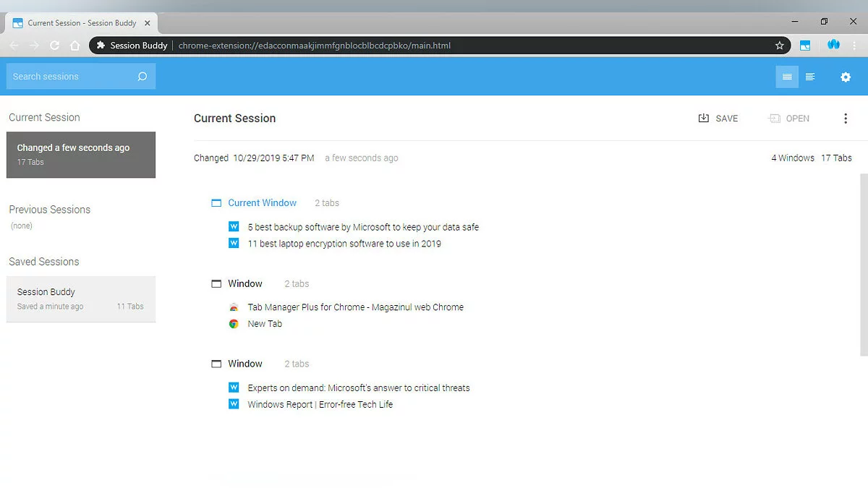Bookmark this page with star icon

click(x=780, y=46)
